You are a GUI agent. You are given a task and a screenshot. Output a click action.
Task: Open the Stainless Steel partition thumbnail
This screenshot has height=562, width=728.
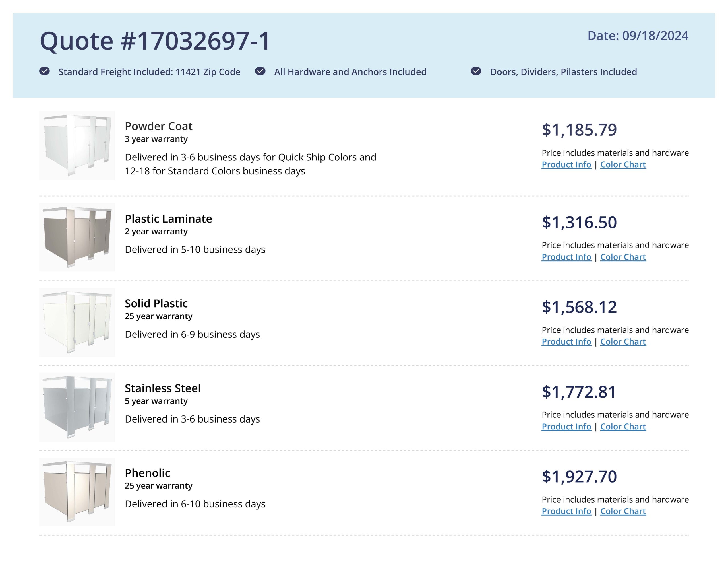pos(77,407)
